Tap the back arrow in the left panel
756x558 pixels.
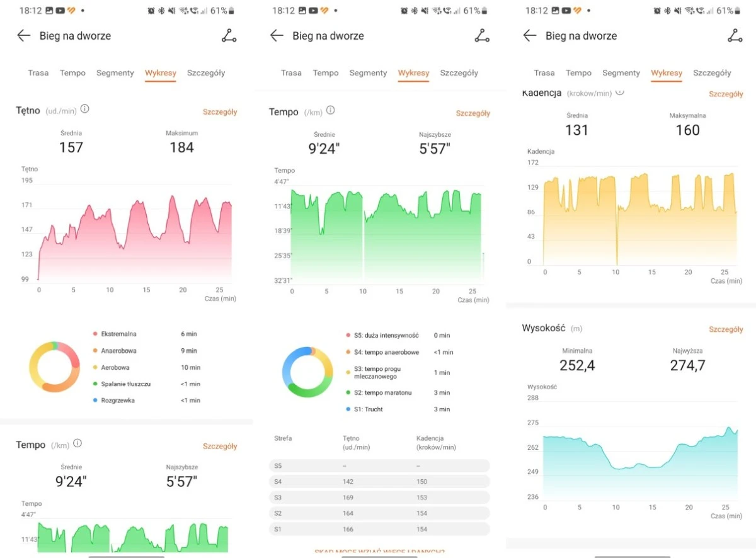(x=24, y=36)
